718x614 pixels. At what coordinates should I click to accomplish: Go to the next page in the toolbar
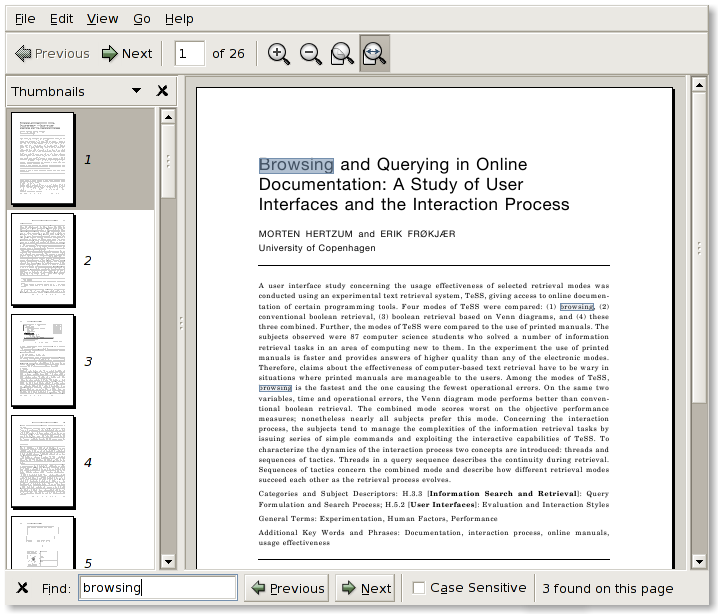click(127, 54)
